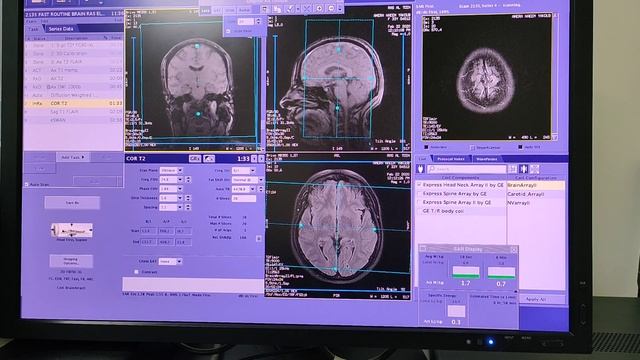640x360 pixels.
Task: Uncheck Express Head Neck Array II by GE
Action: pos(419,185)
